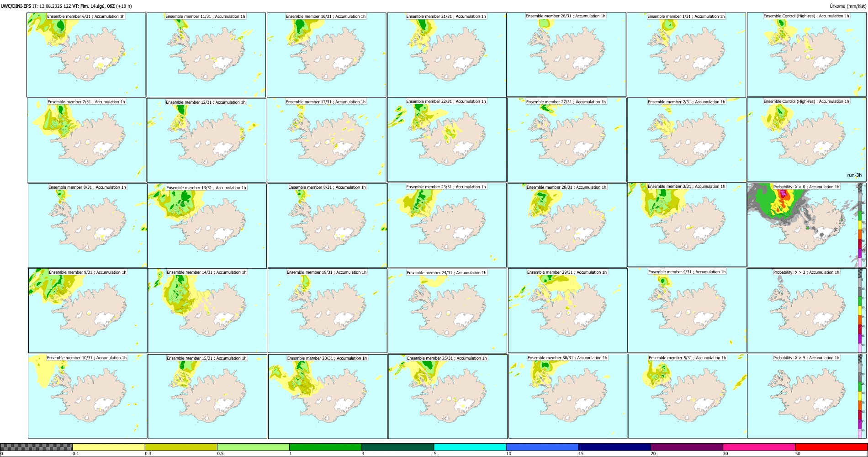This screenshot has height=457, width=868.
Task: View the Ensemble member 28/31 map
Action: click(567, 225)
